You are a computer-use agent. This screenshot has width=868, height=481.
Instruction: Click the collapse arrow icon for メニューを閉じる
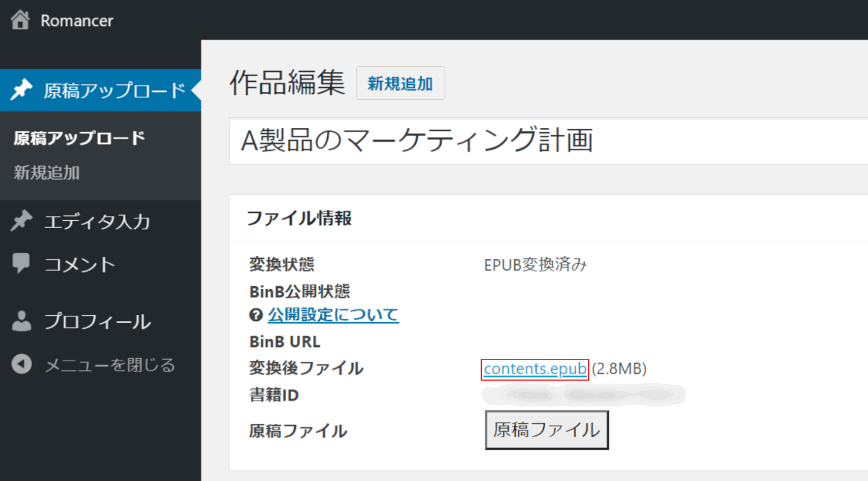[x=22, y=364]
